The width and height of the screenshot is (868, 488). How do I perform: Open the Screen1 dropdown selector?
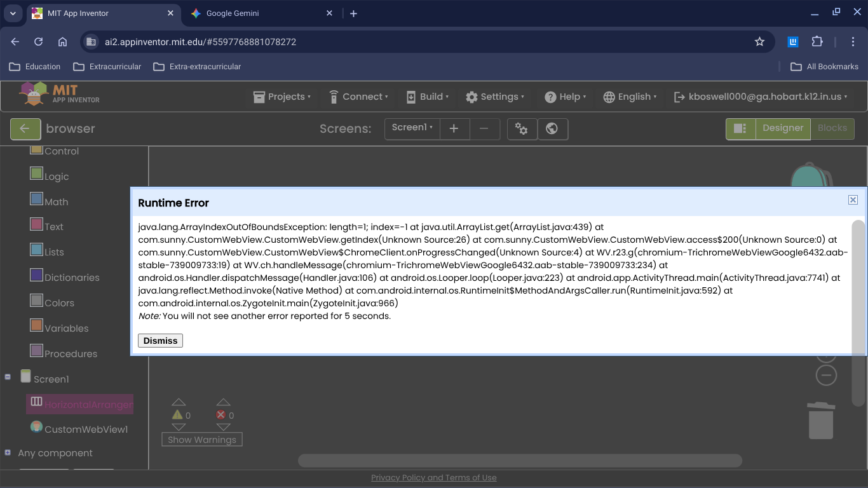(412, 128)
